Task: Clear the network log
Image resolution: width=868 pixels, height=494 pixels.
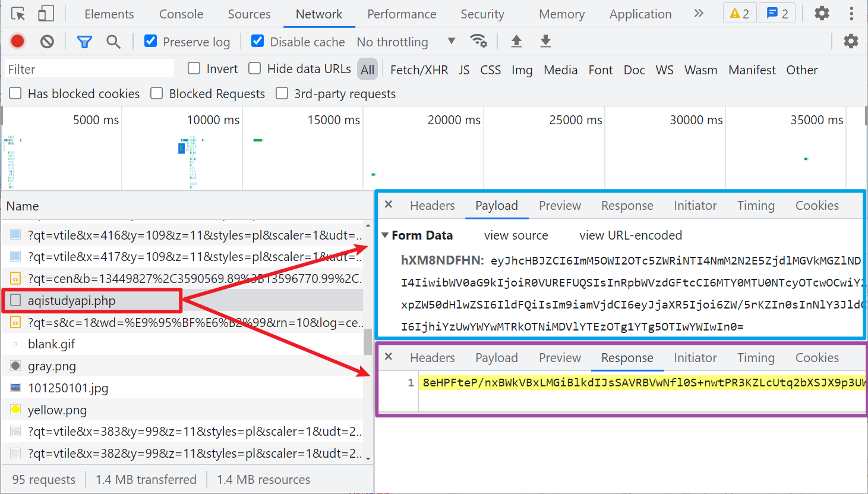Action: tap(47, 41)
